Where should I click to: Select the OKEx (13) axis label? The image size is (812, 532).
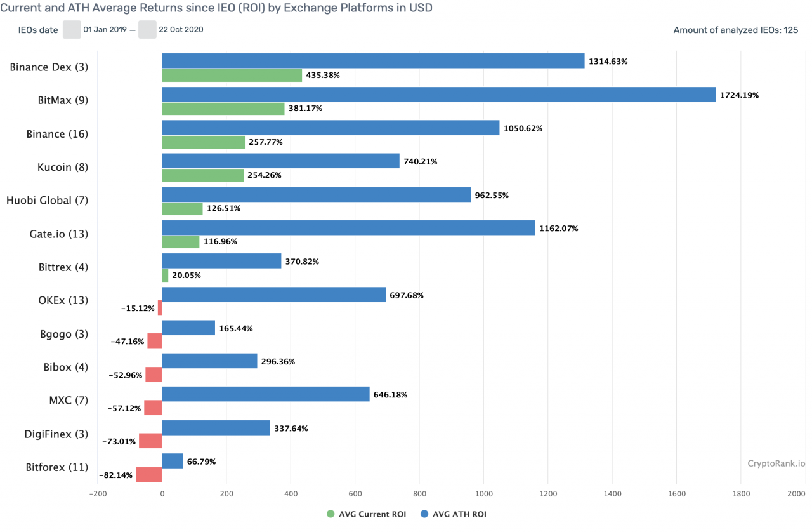(x=63, y=300)
